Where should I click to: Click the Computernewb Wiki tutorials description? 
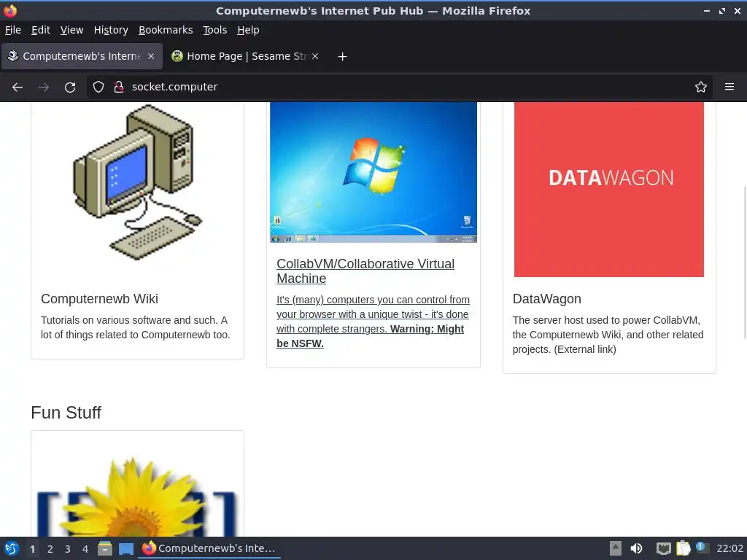pos(135,327)
